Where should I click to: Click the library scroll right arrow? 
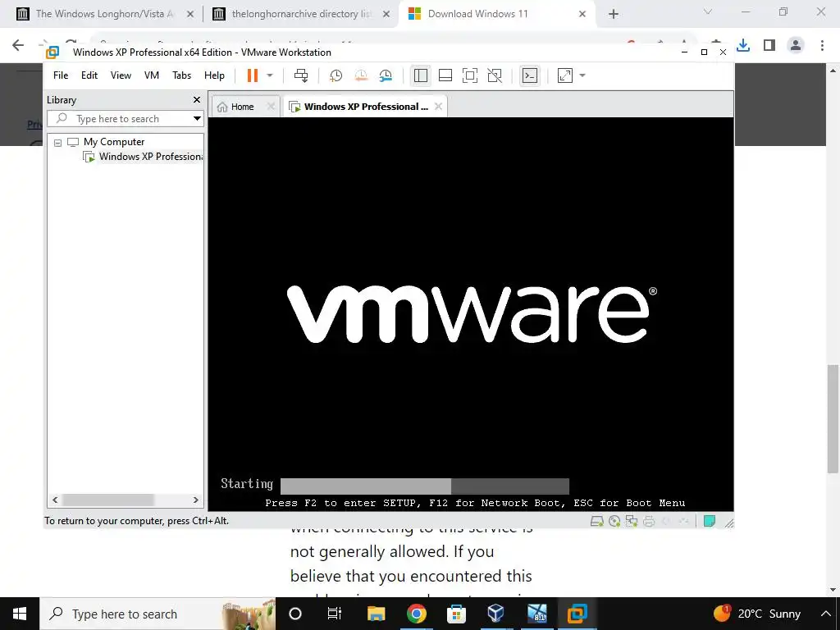point(196,500)
